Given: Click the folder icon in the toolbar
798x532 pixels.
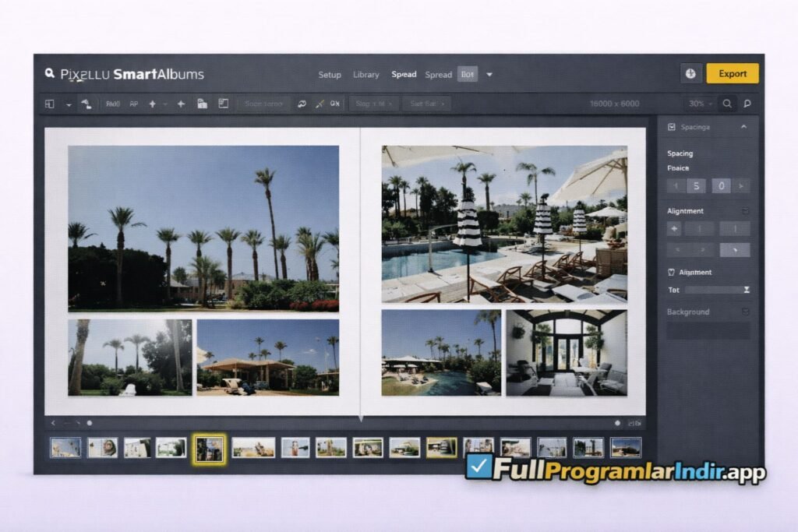Looking at the screenshot, I should point(202,104).
